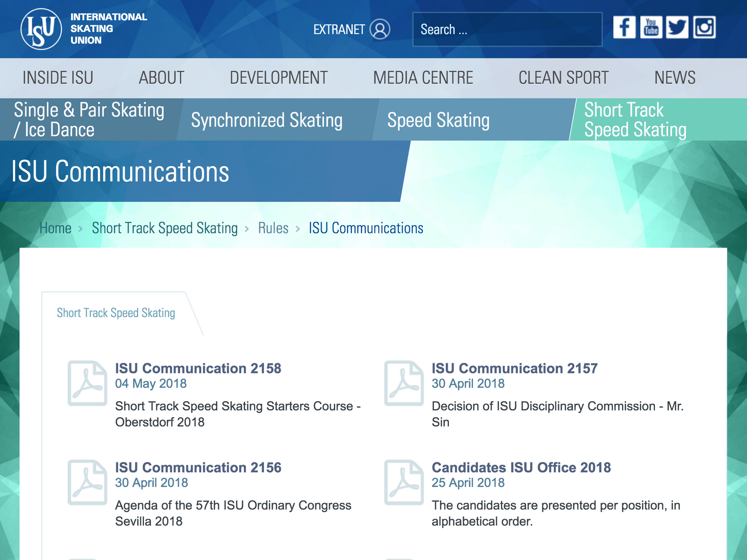Click 30 April 2018 date under Communication 2156
This screenshot has height=560, width=747.
(x=151, y=482)
